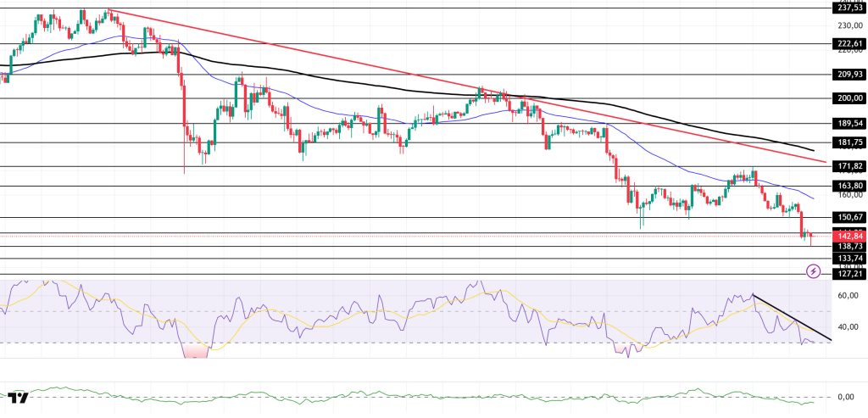
Task: Select the 222,61 horizontal level label
Action: click(848, 44)
